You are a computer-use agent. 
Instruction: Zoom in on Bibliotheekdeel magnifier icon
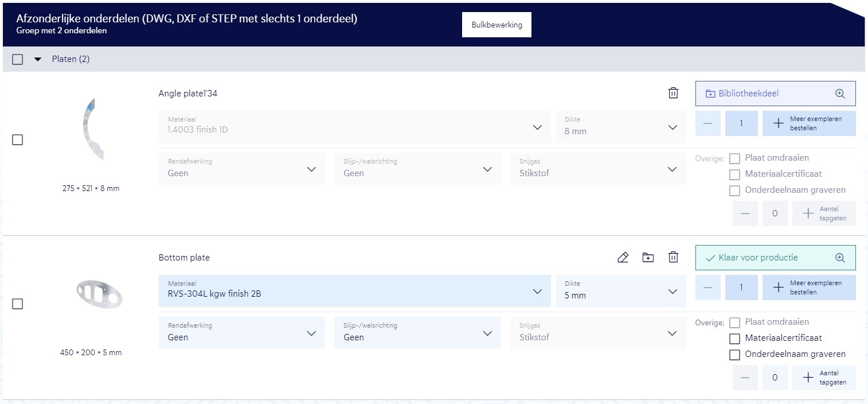pyautogui.click(x=840, y=94)
